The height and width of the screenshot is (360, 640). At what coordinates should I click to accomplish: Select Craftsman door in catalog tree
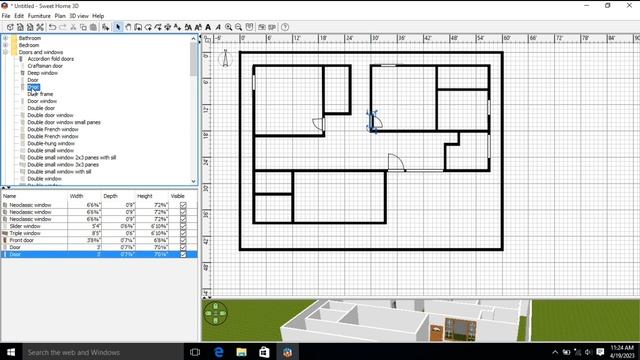pos(45,66)
